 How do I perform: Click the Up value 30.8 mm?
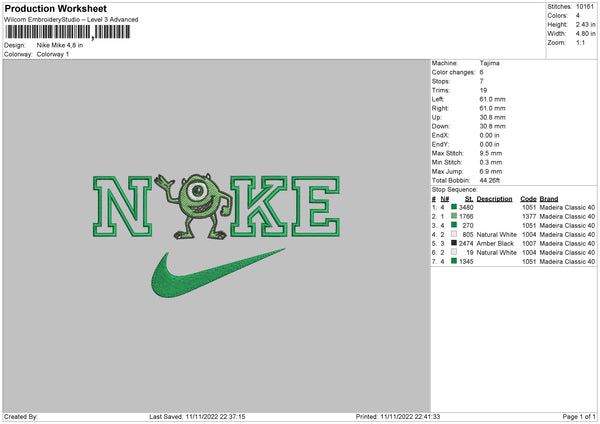492,117
